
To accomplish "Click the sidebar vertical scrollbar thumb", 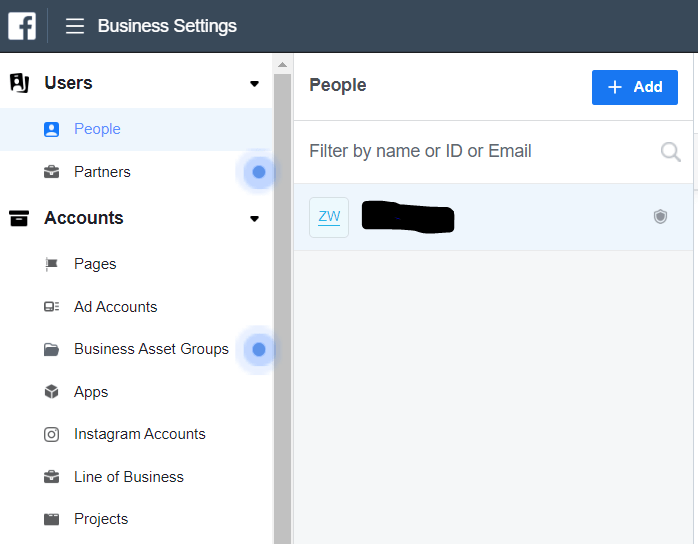I will (x=282, y=309).
